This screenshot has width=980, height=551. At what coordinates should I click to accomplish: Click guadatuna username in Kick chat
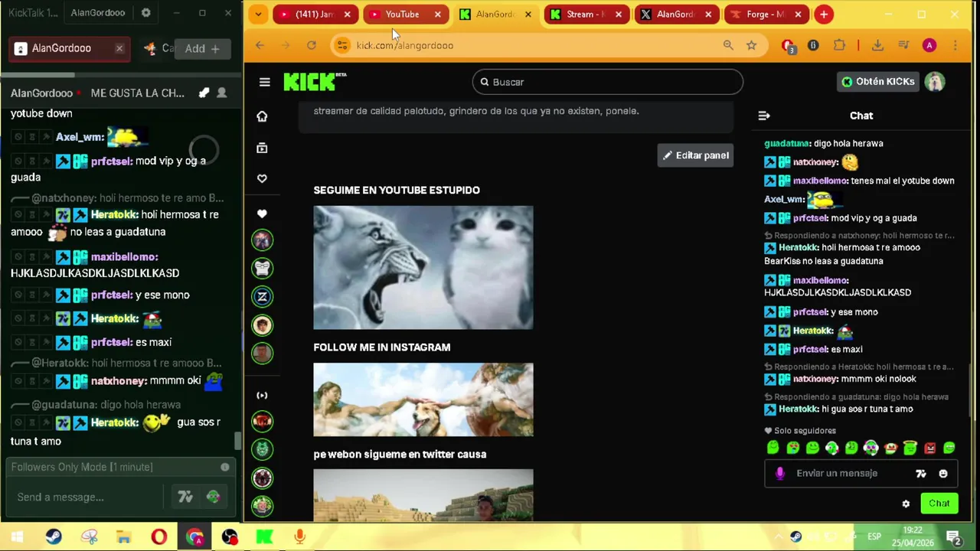pos(787,143)
